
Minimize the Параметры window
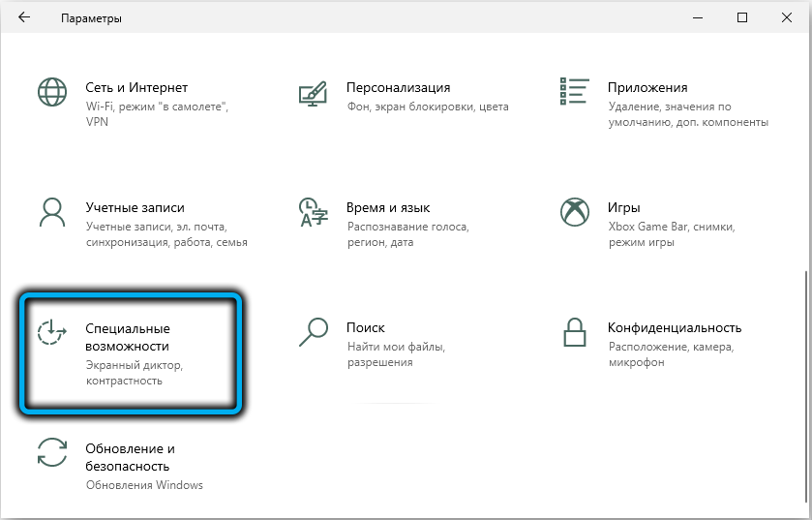(x=700, y=17)
